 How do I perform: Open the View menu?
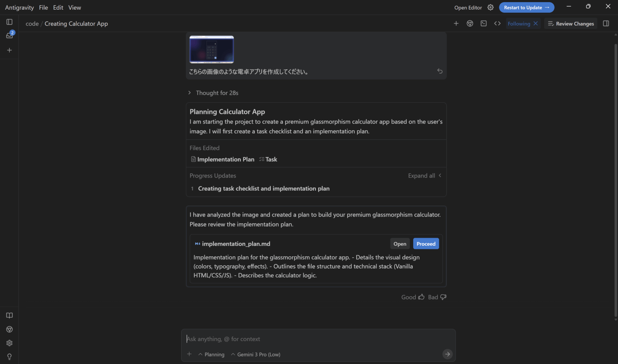coord(75,8)
